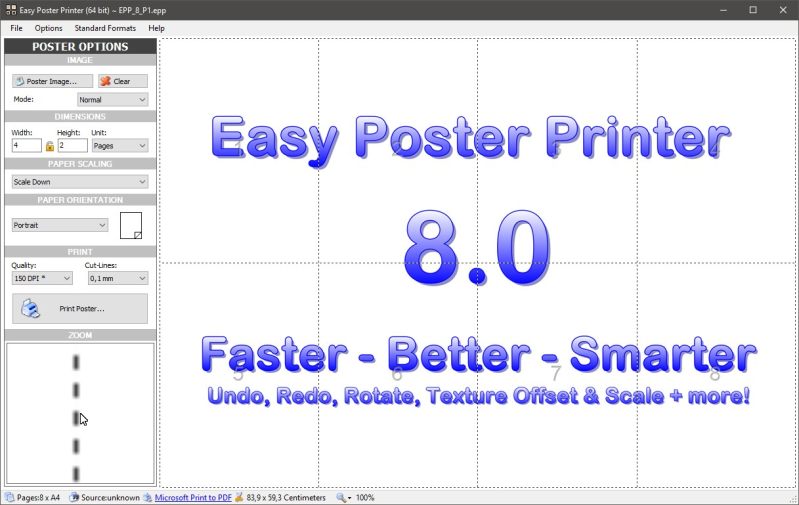799x505 pixels.
Task: Click the magnifier zoom icon in status bar
Action: click(341, 497)
